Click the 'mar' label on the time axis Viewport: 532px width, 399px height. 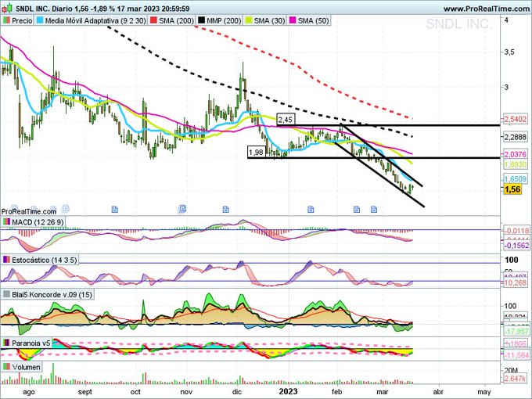click(383, 392)
